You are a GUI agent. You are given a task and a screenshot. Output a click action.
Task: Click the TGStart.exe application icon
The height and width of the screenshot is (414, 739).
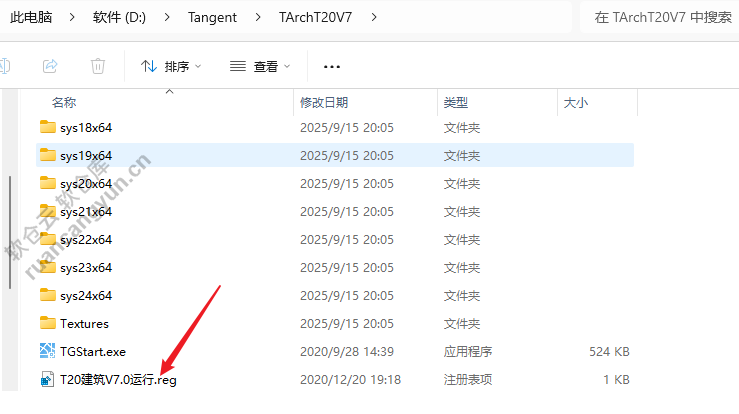point(47,351)
